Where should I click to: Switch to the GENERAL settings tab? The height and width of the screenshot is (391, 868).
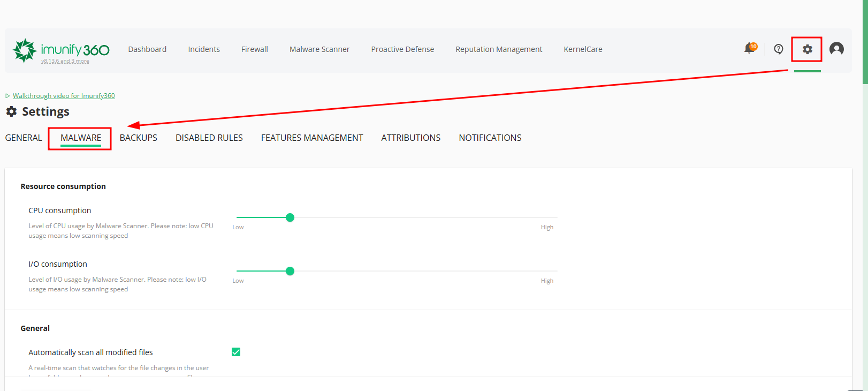(x=24, y=138)
